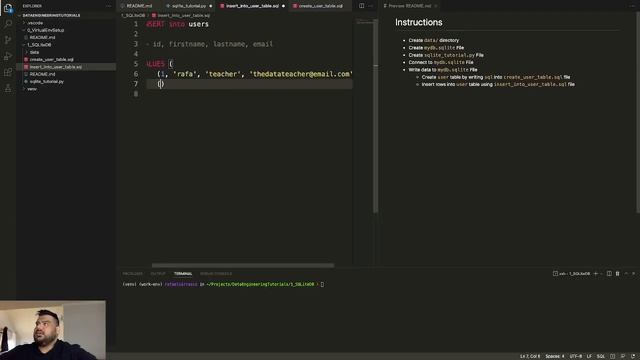
Task: Switch to the create_user_table.sql editor tab
Action: click(x=320, y=6)
